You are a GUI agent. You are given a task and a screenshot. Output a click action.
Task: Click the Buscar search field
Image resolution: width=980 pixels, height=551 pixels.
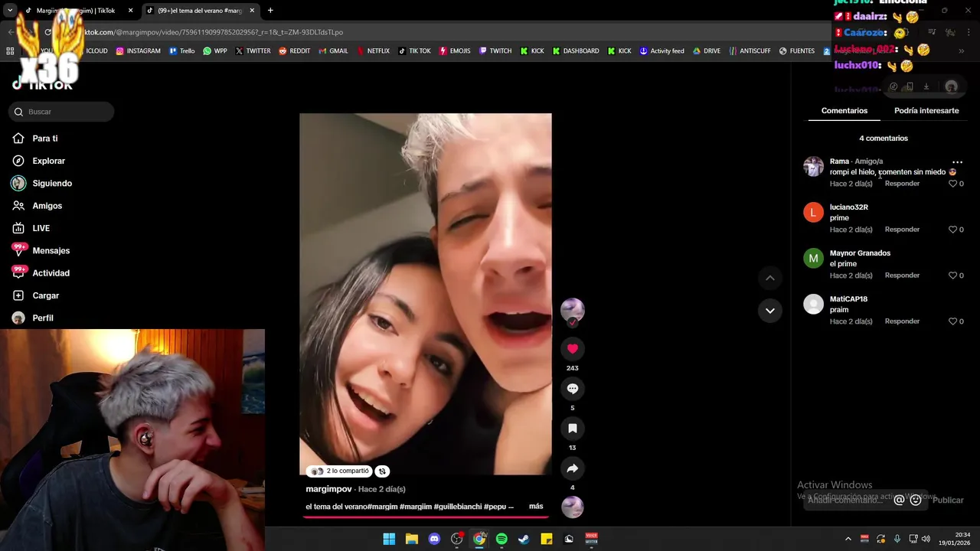click(x=61, y=112)
